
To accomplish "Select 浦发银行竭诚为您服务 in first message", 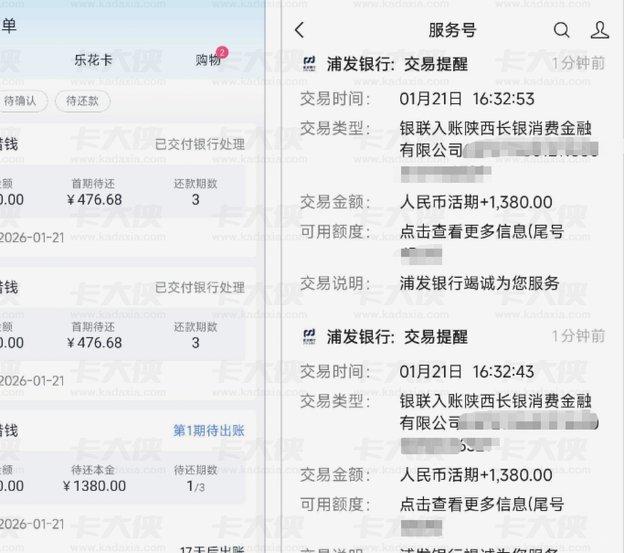I will tap(480, 283).
